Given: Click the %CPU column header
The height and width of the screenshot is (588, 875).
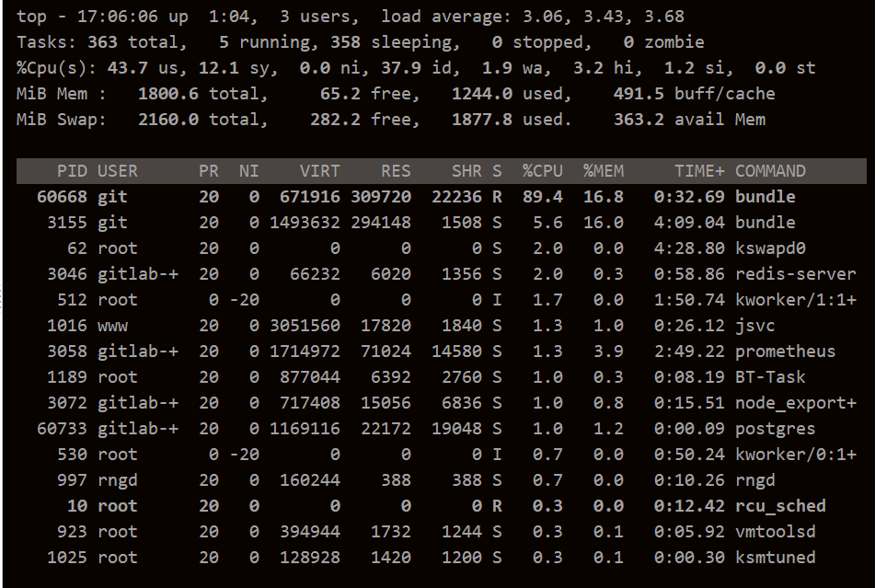Looking at the screenshot, I should point(541,170).
